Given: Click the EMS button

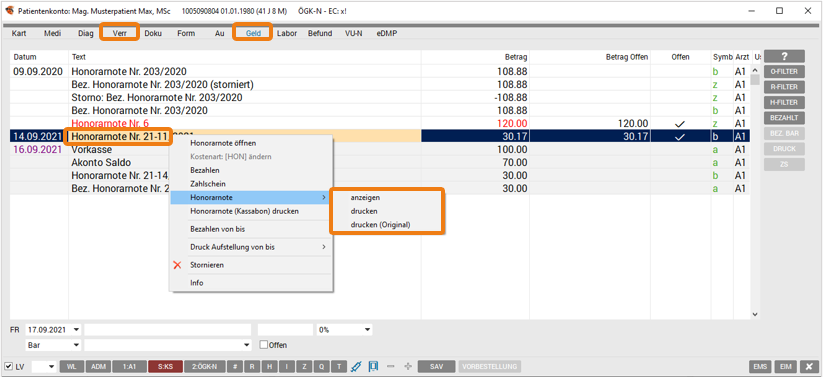Looking at the screenshot, I should pos(759,366).
